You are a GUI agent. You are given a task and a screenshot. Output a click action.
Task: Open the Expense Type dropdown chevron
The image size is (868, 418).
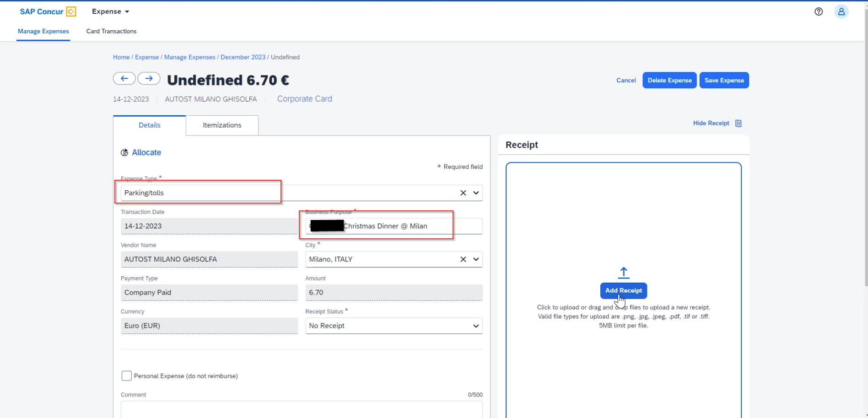coord(476,193)
